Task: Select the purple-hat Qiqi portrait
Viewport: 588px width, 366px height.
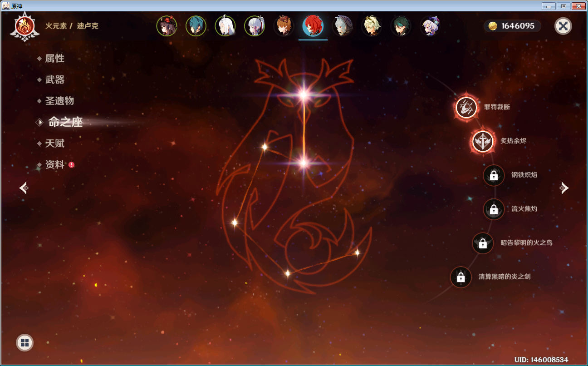Action: [429, 26]
